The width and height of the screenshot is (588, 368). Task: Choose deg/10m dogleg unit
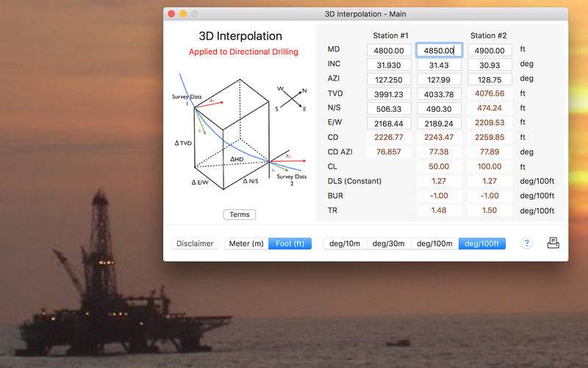(345, 244)
